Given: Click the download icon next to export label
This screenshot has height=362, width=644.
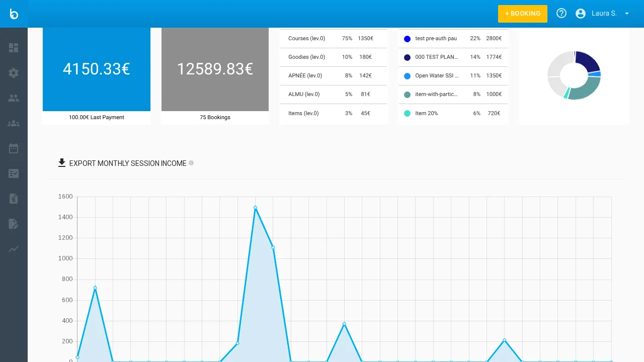Looking at the screenshot, I should [x=62, y=162].
